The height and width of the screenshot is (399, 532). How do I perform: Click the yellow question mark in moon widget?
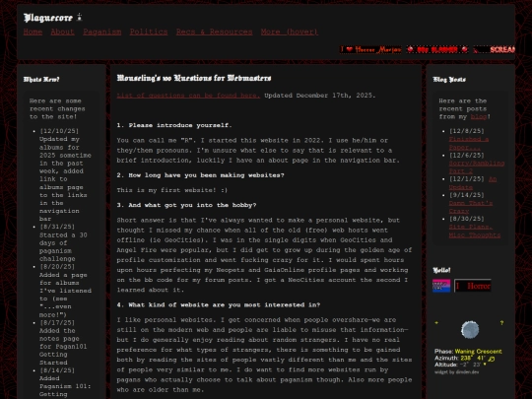[501, 323]
